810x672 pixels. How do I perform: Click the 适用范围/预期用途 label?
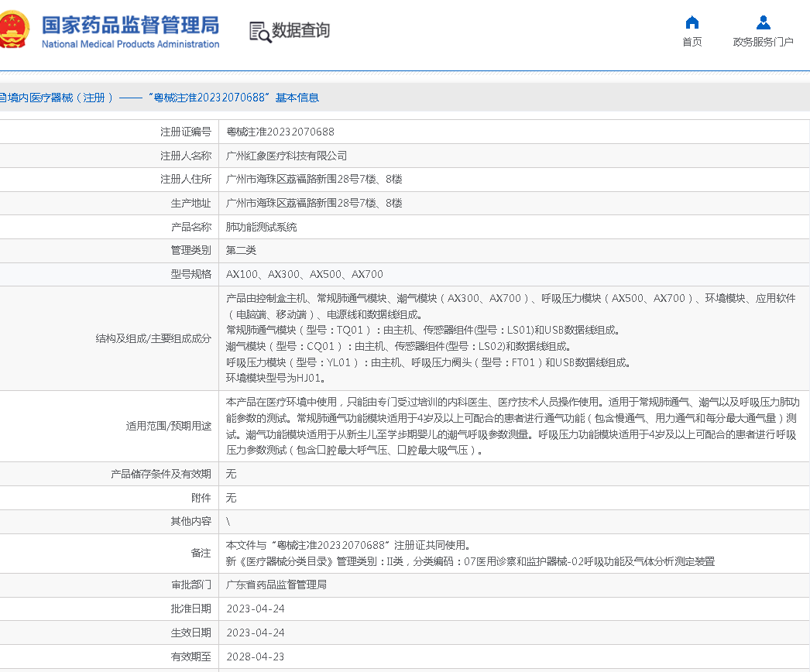(168, 426)
